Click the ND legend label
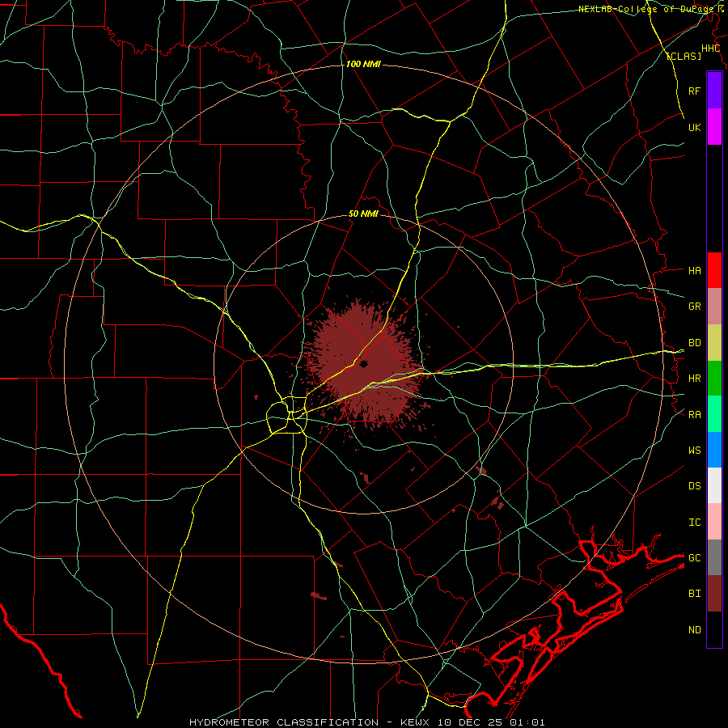The height and width of the screenshot is (728, 728). pyautogui.click(x=695, y=629)
